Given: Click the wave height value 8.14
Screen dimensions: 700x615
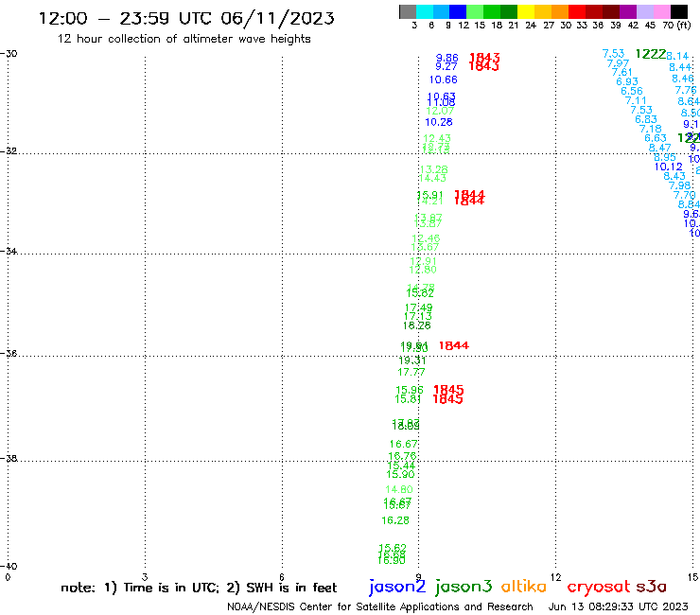Looking at the screenshot, I should 677,56.
